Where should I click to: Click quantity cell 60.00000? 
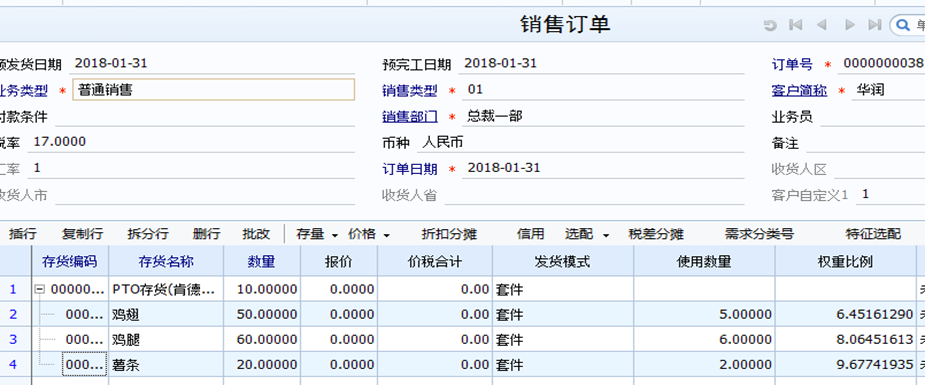pyautogui.click(x=262, y=340)
